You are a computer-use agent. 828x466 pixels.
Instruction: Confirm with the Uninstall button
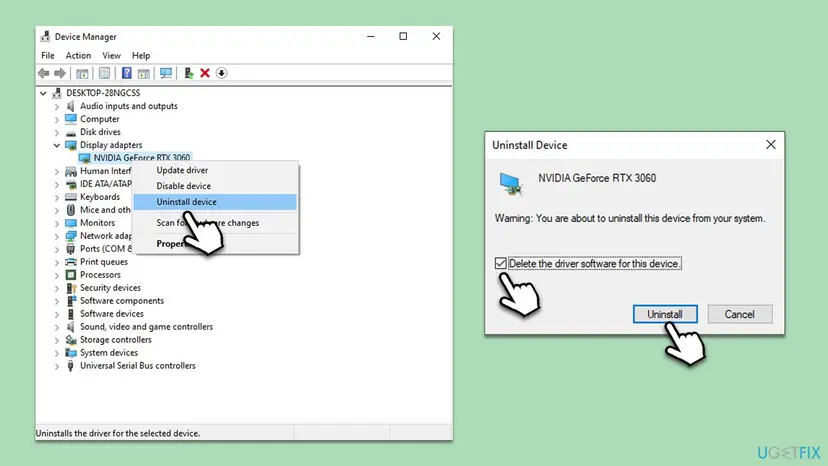pyautogui.click(x=665, y=314)
